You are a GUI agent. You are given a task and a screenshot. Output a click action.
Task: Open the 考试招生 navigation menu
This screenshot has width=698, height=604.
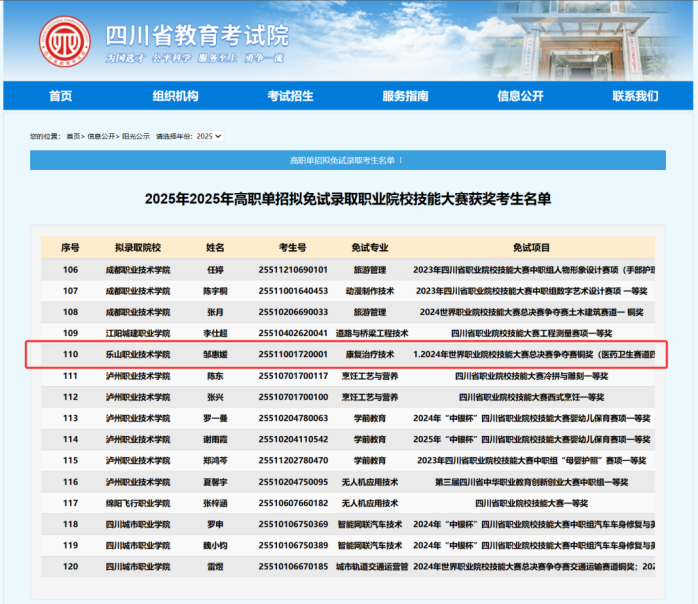290,96
